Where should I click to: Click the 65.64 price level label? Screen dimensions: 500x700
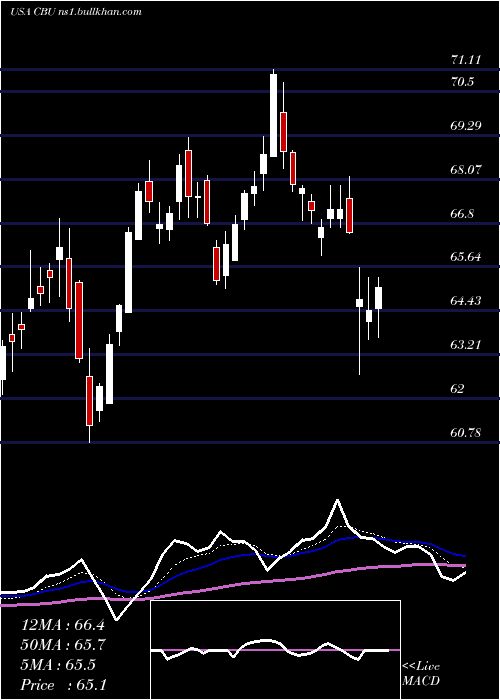point(466,257)
